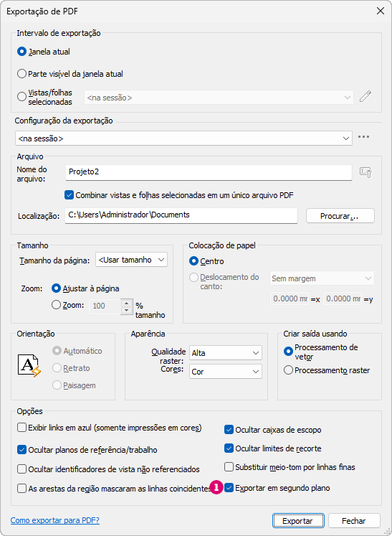392x536 pixels.
Task: Open the Como exportar para PDF link
Action: click(55, 520)
